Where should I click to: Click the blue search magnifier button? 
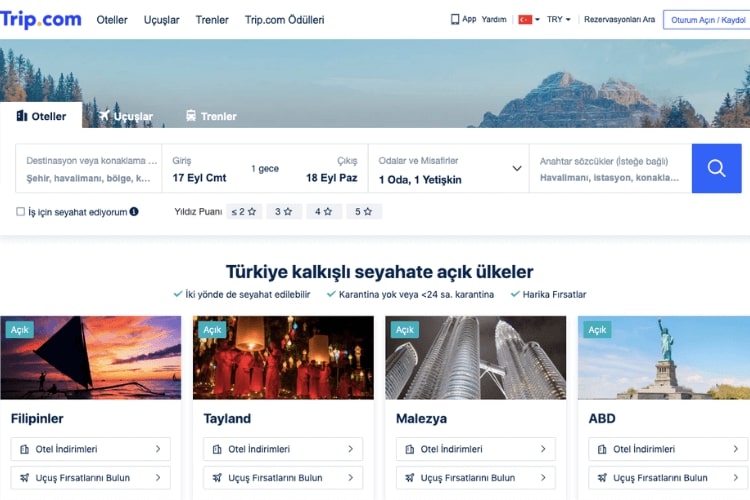pos(716,168)
